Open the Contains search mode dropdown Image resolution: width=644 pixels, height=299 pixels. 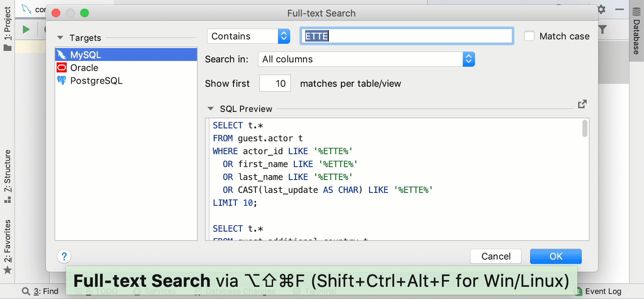(249, 36)
